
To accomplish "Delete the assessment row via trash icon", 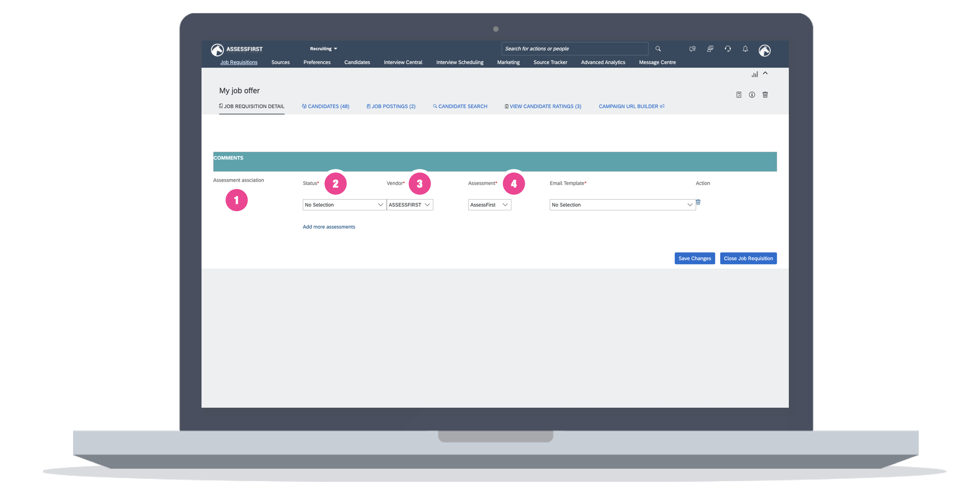I will pyautogui.click(x=698, y=202).
